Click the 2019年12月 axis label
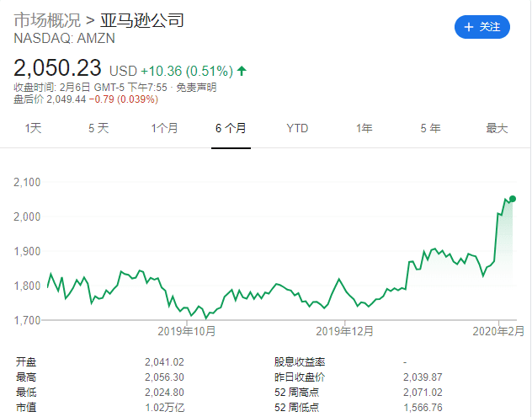 pyautogui.click(x=345, y=331)
